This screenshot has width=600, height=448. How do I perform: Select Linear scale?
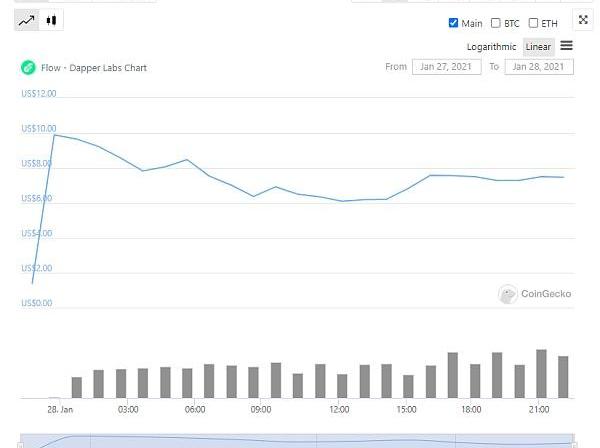coord(538,47)
